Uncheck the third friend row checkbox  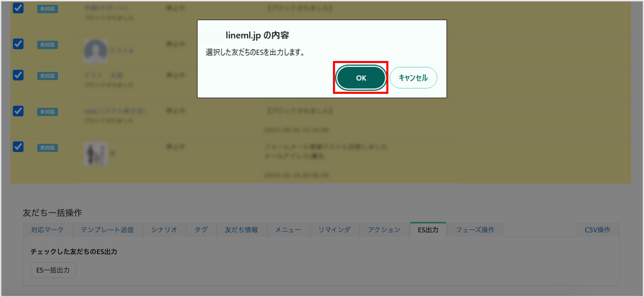tap(18, 75)
